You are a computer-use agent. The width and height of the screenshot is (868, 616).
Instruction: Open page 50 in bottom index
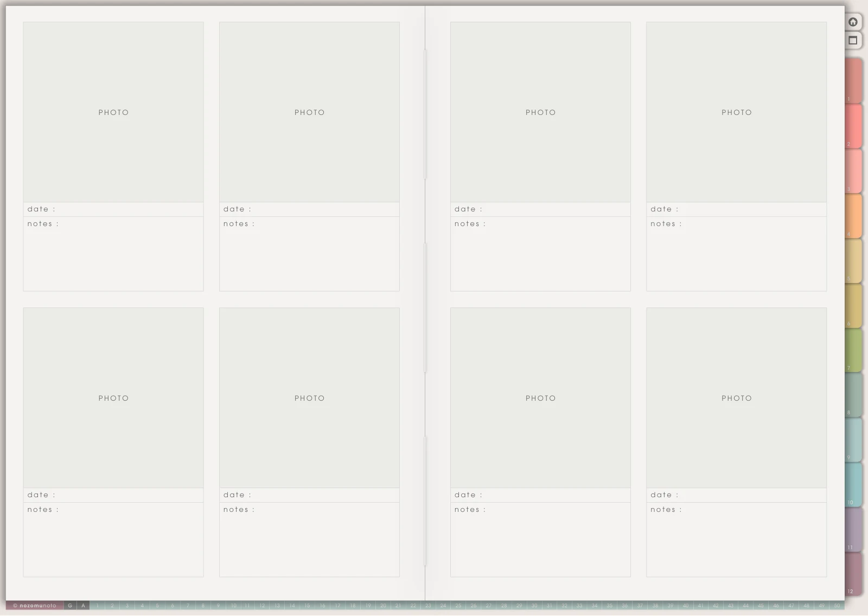837,606
